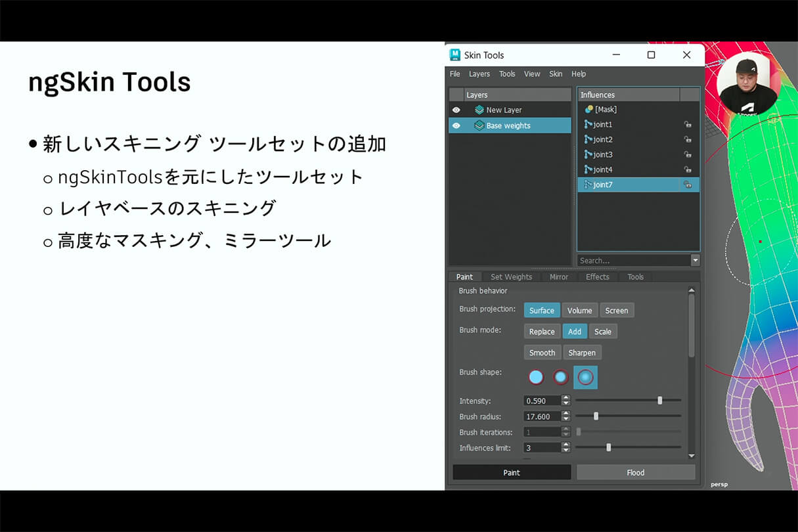Screen dimensions: 798x532
Task: Click the Brush radius slider handle
Action: point(596,416)
